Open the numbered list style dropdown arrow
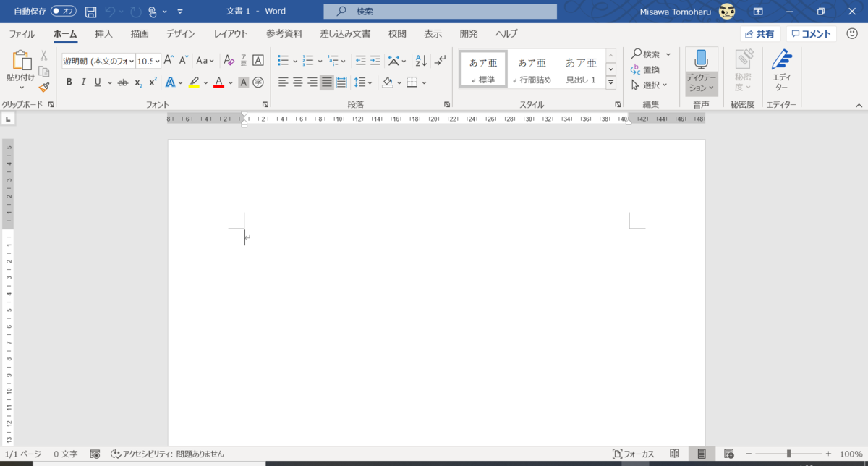 click(x=320, y=61)
